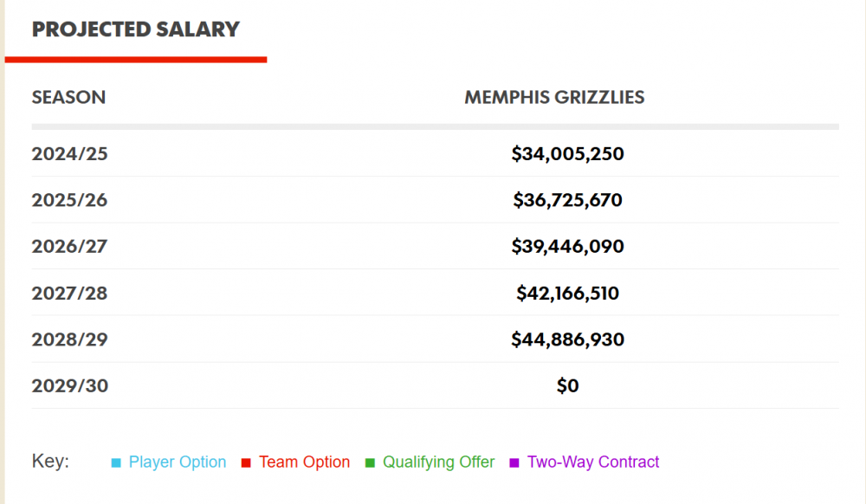Click the $44,886,930 salary figure
This screenshot has height=504, width=866.
[x=567, y=339]
